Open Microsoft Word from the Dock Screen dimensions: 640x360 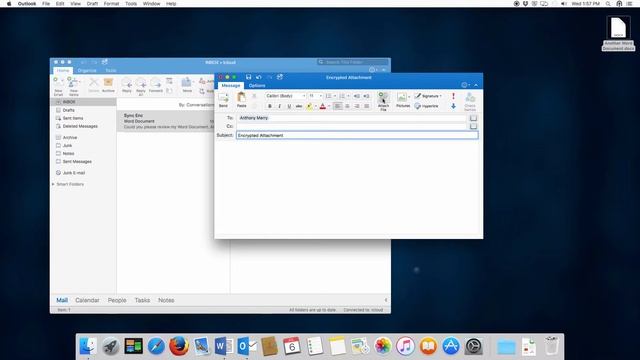224,346
